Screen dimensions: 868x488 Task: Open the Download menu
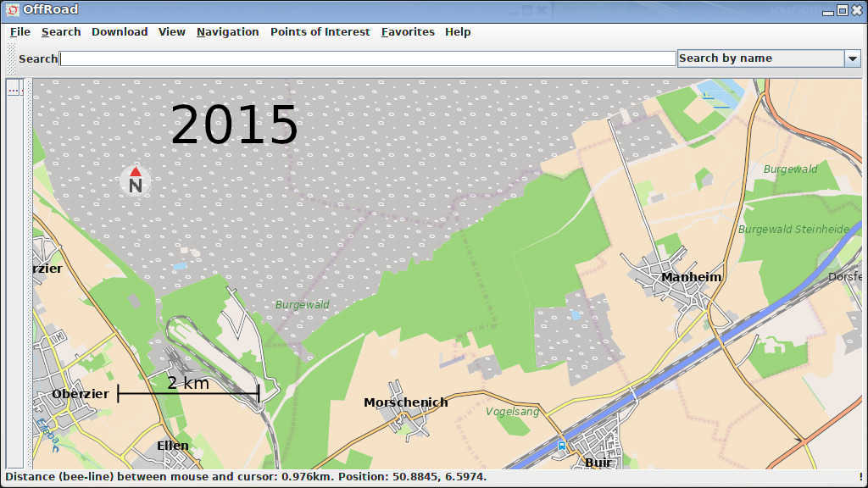tap(120, 32)
